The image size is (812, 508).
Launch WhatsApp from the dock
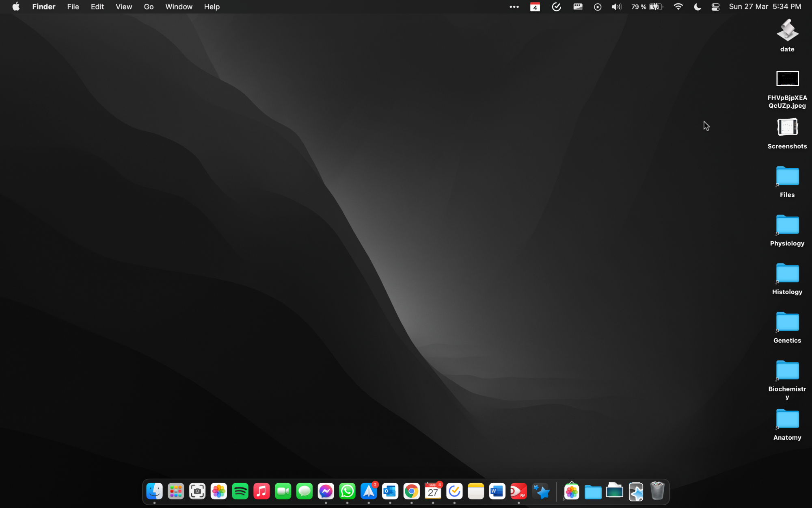[347, 491]
